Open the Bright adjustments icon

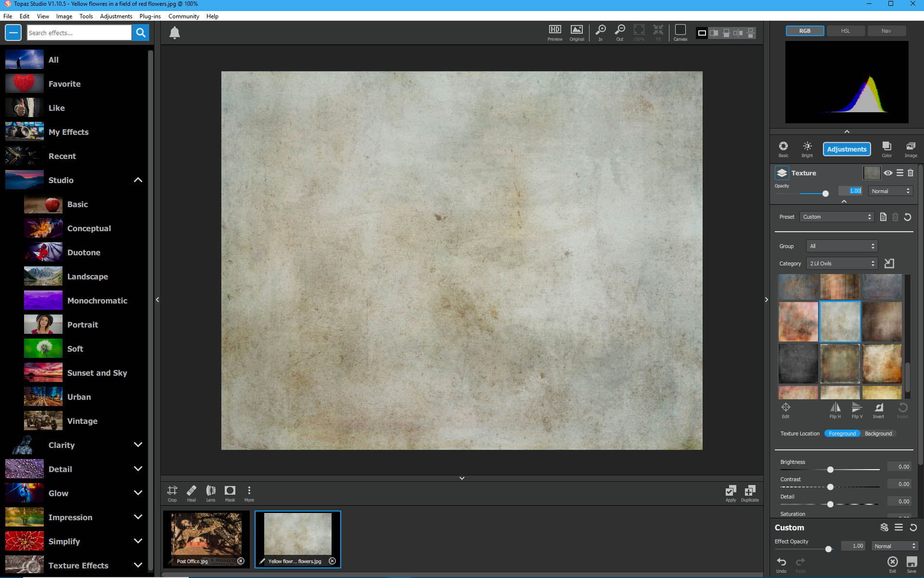[807, 149]
